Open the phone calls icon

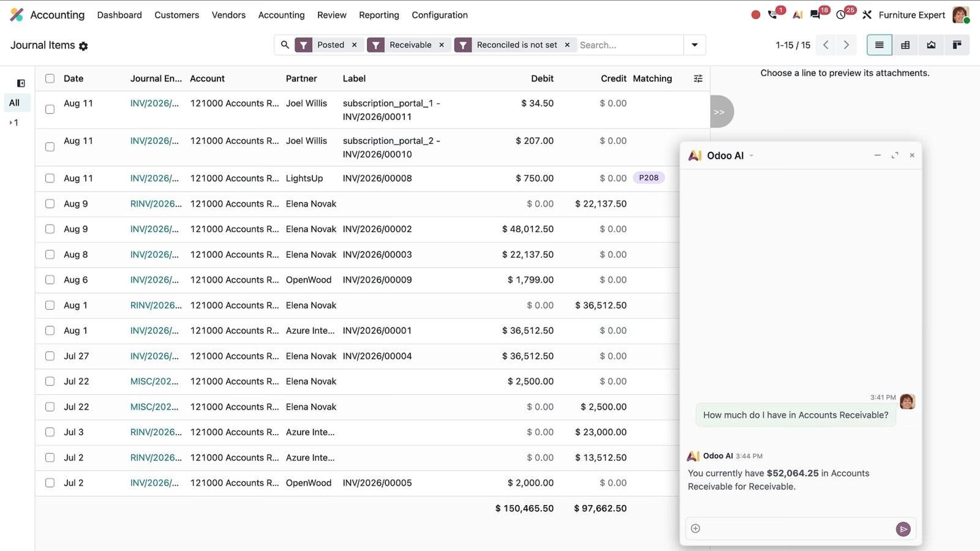773,15
